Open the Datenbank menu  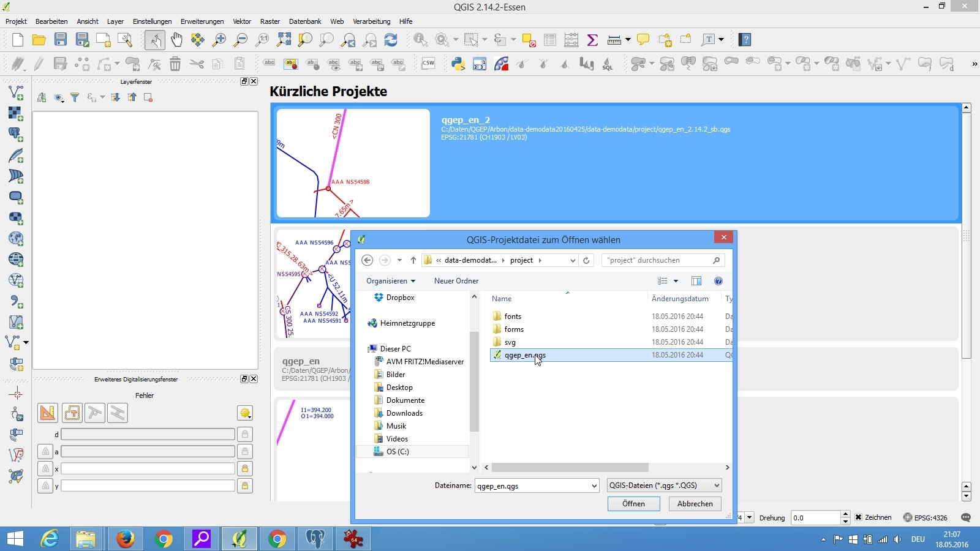pyautogui.click(x=305, y=21)
